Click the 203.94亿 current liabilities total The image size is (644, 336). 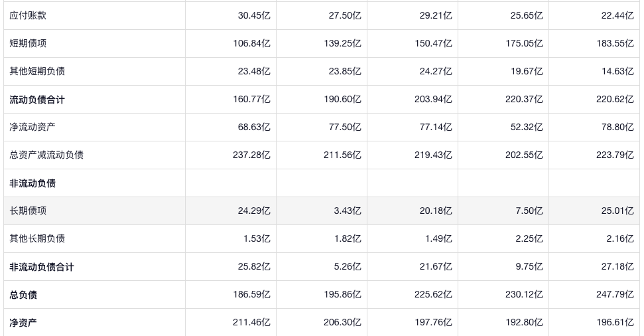[x=433, y=100]
